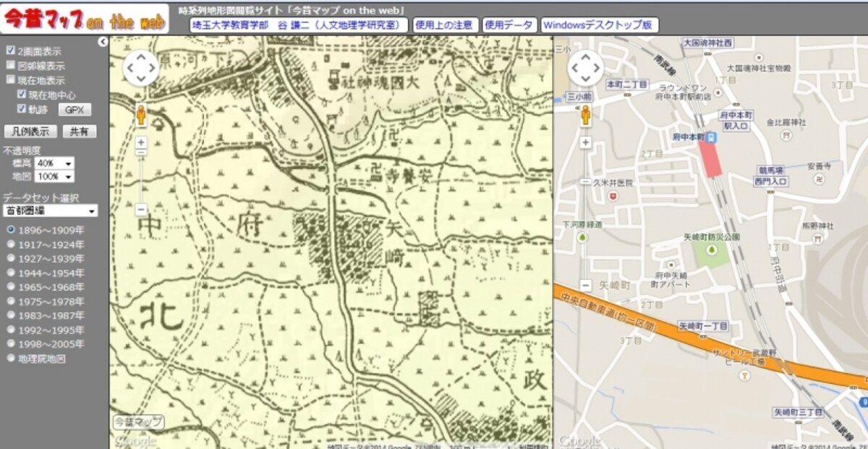Uncheck the 軌跡 checkbox
Screen dimensions: 868x449
[22, 109]
